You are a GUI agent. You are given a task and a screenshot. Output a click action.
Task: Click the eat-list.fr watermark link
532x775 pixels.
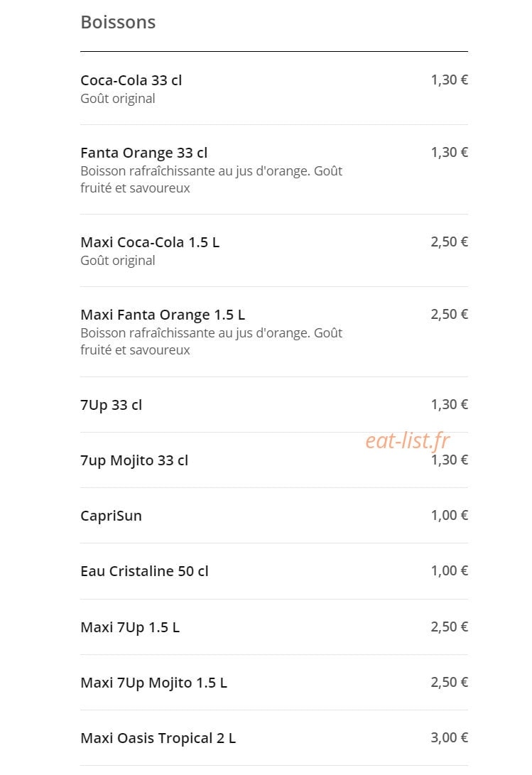coord(408,440)
